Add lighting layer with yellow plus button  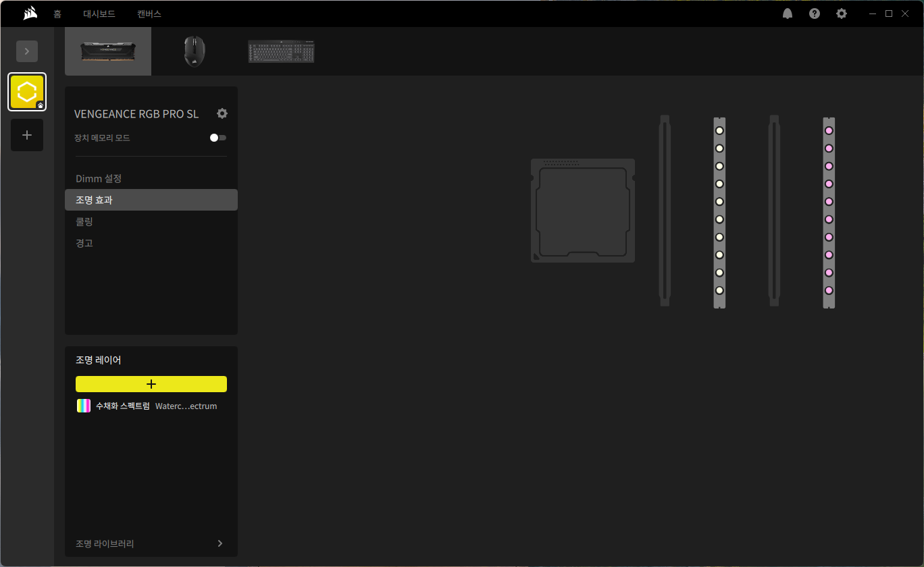coord(151,384)
